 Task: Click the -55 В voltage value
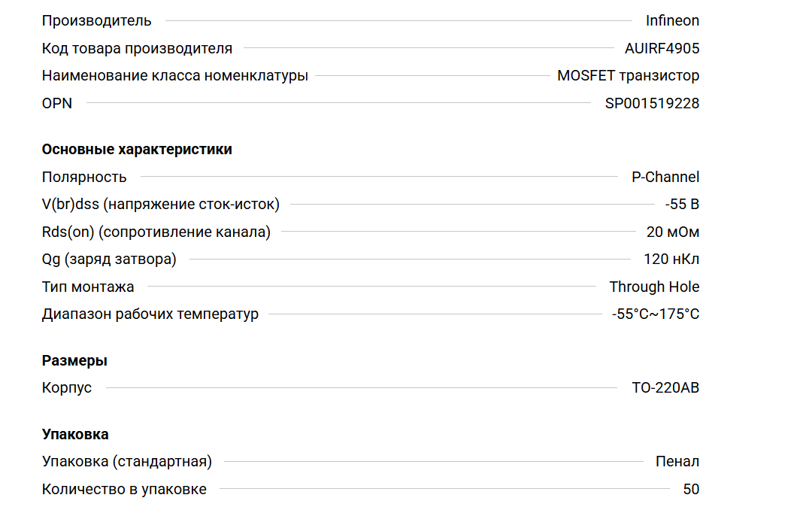pyautogui.click(x=682, y=205)
